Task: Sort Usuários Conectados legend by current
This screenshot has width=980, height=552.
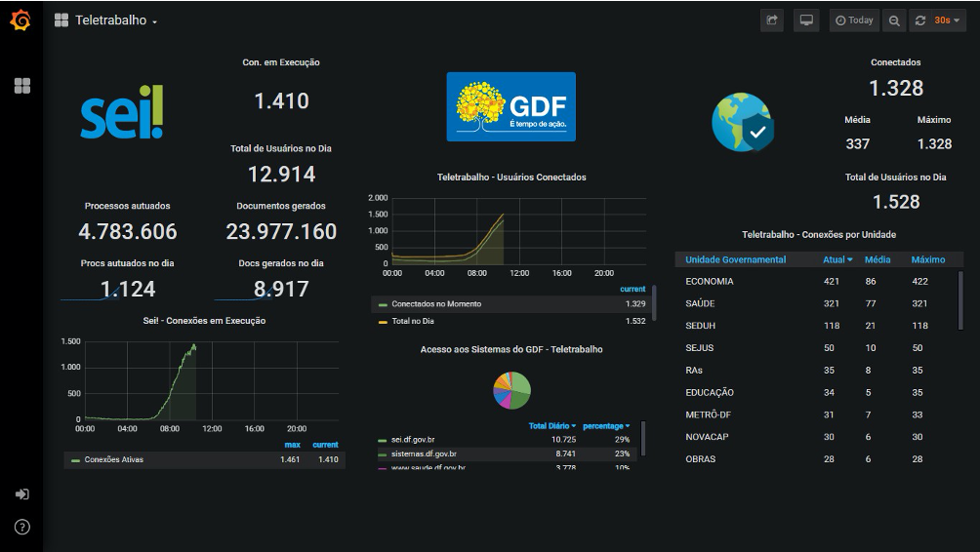Action: 633,289
